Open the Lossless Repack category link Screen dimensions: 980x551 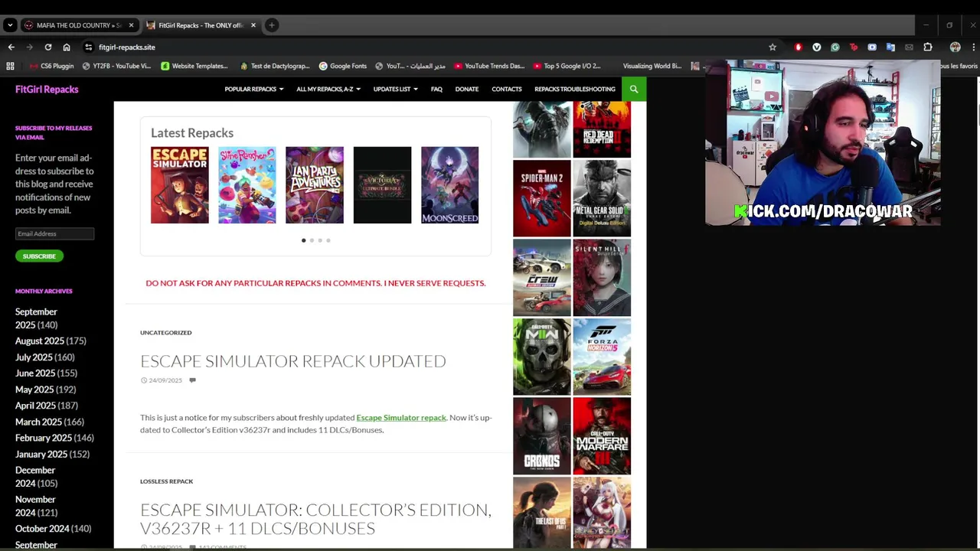pos(166,481)
